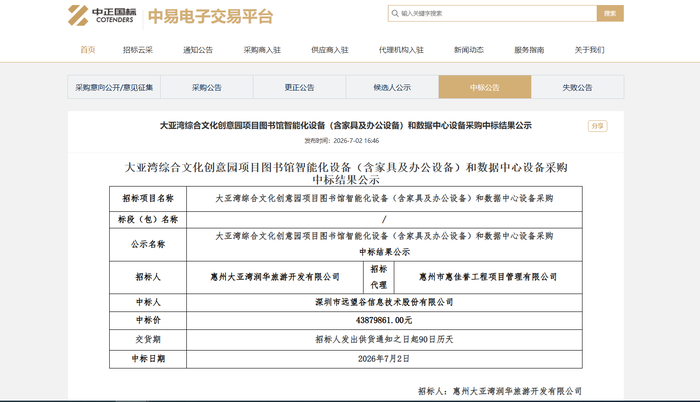700x402 pixels.
Task: Open the 供应商入驻 menu item
Action: 329,50
